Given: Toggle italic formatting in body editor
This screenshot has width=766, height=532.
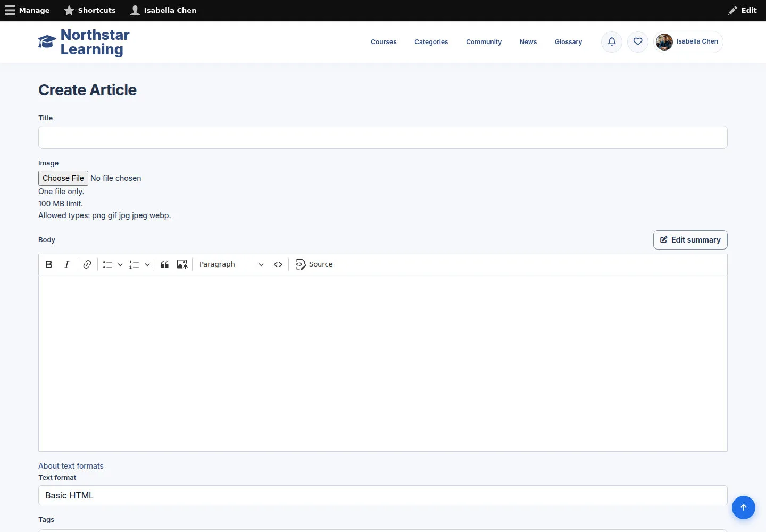Looking at the screenshot, I should pos(67,264).
